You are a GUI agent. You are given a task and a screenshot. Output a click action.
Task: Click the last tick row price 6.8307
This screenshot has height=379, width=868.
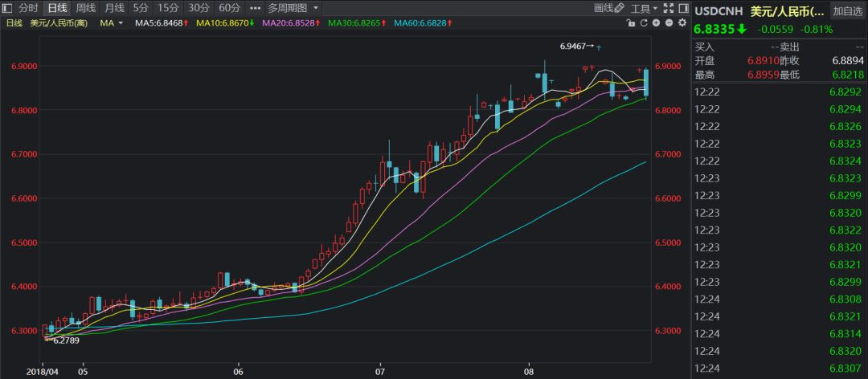click(845, 369)
